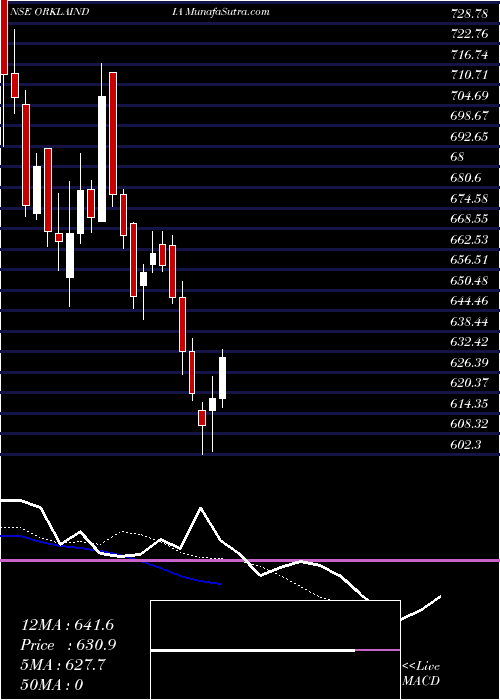The height and width of the screenshot is (700, 500).
Task: Select the 722.76 price axis label
Action: [x=469, y=34]
